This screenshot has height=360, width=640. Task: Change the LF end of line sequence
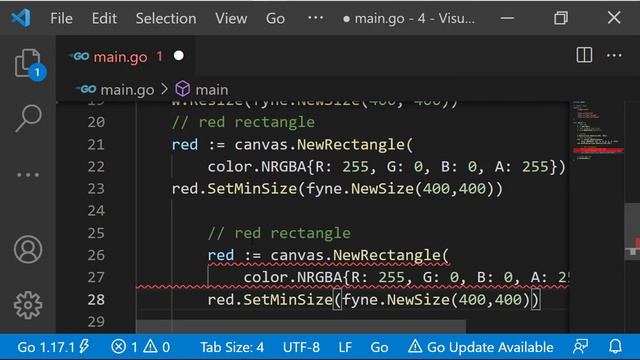click(x=345, y=347)
